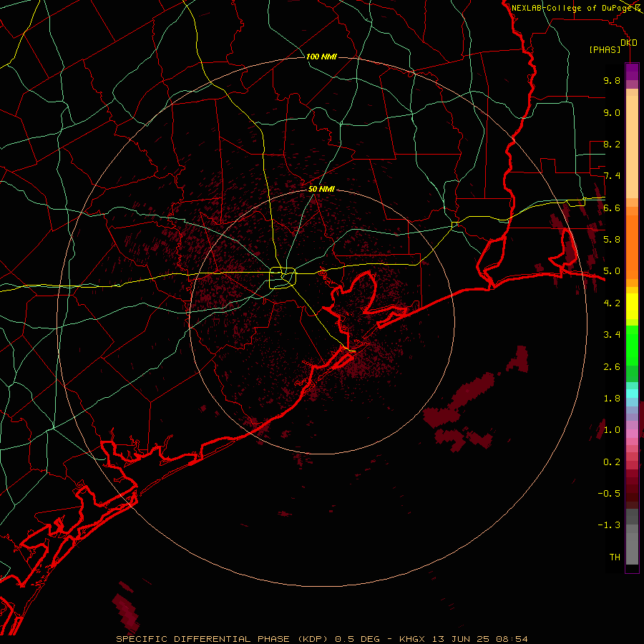Click the 5.0 value on the scale

[612, 271]
